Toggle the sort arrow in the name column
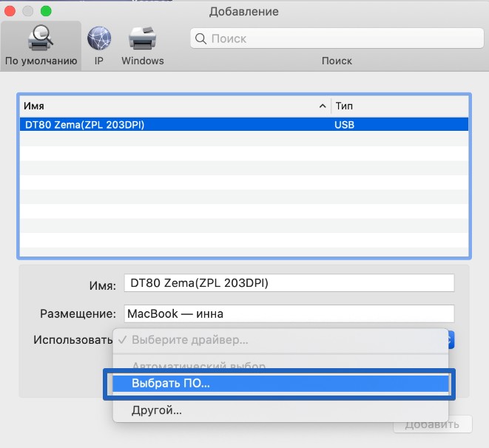This screenshot has height=448, width=489. click(x=323, y=106)
